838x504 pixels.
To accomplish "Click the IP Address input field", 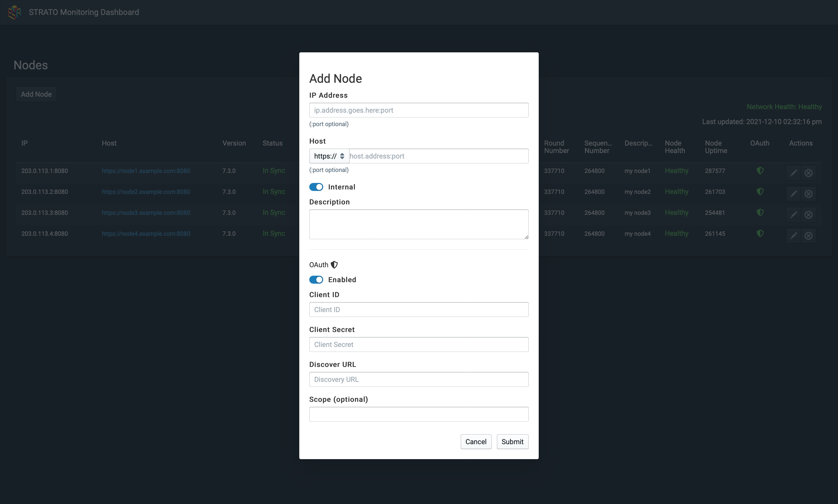I will coord(419,110).
